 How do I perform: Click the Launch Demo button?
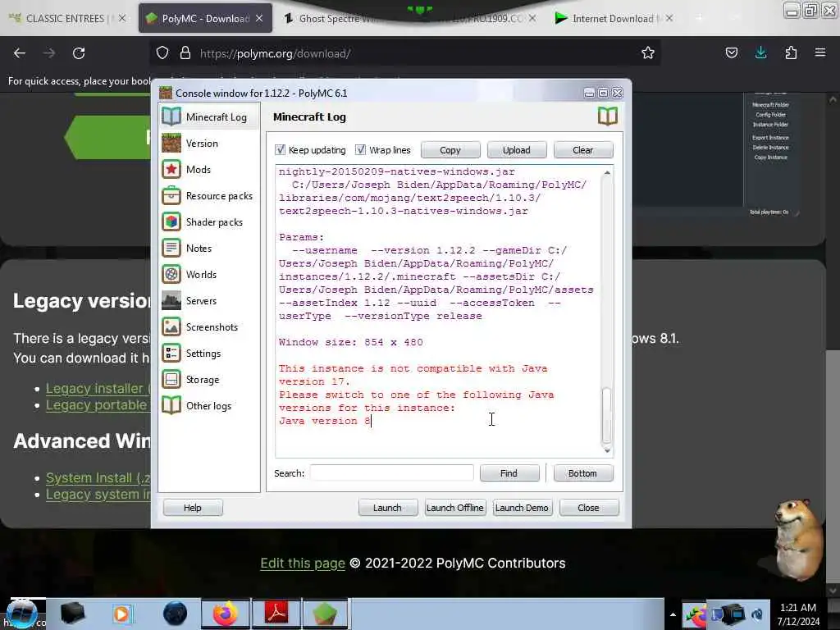[x=522, y=507]
